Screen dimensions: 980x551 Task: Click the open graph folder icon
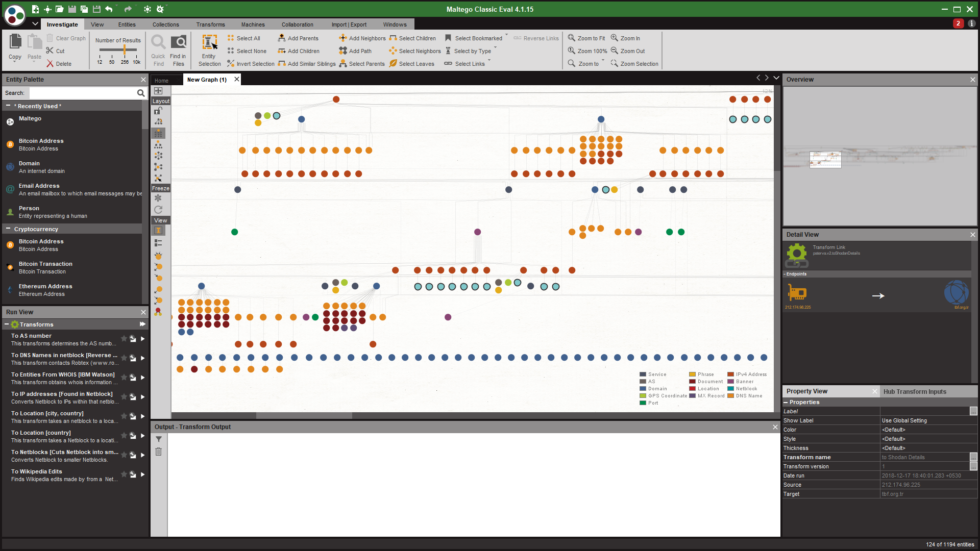(x=60, y=9)
